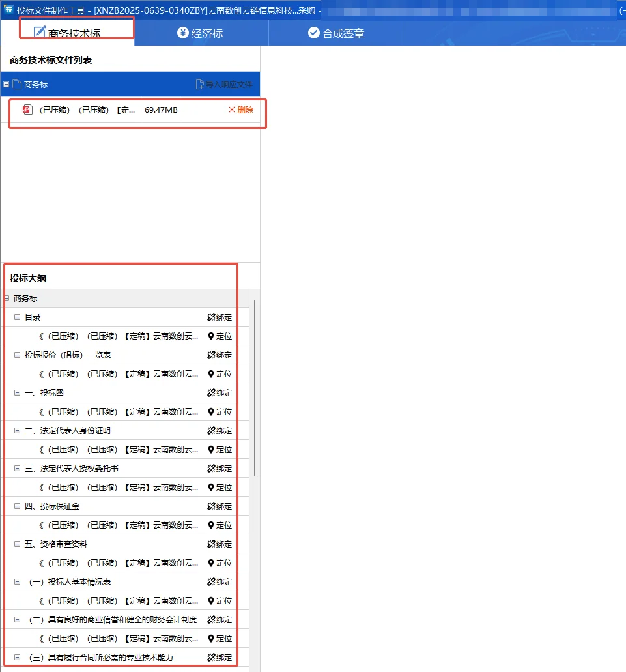The height and width of the screenshot is (672, 626).
Task: Click 定位 under 二、法定代表人身份证明
Action: click(x=220, y=449)
